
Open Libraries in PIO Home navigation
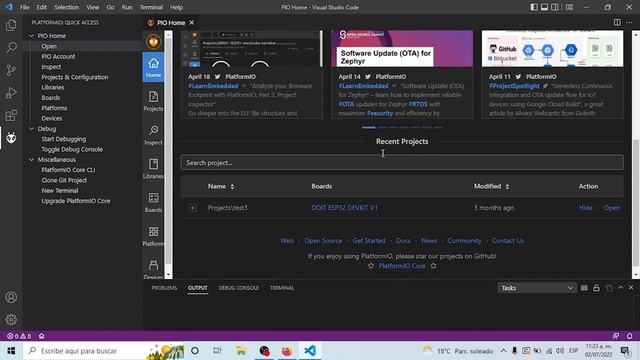click(x=153, y=169)
